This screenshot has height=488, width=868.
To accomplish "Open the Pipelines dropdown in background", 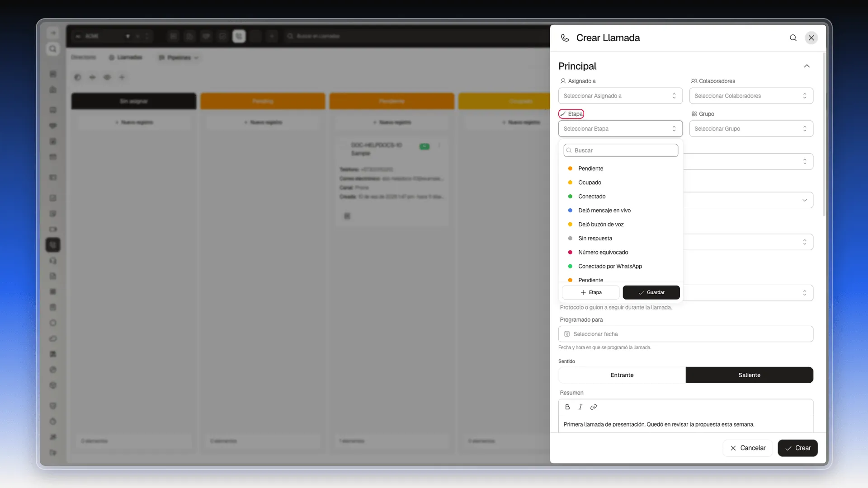I will pyautogui.click(x=179, y=58).
